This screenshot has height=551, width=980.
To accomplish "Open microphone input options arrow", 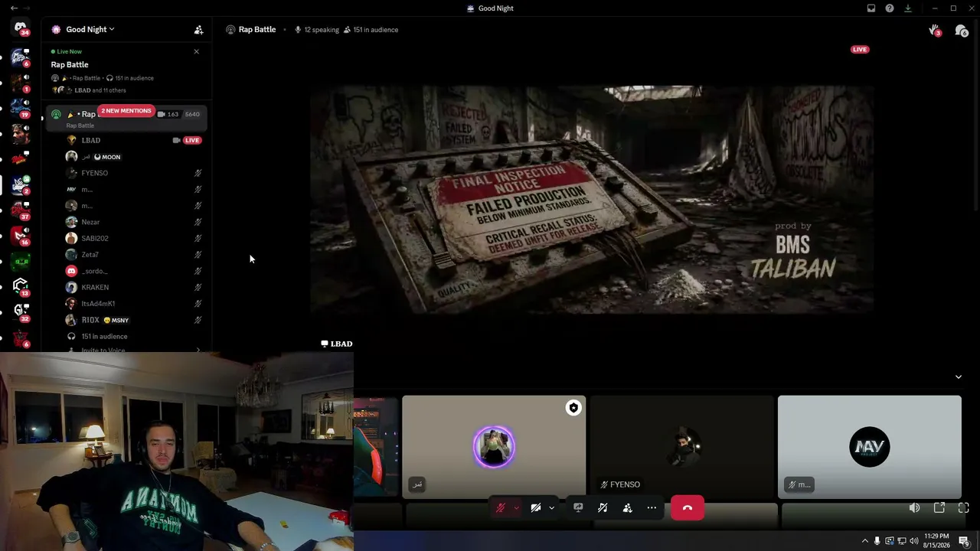I will pyautogui.click(x=516, y=507).
